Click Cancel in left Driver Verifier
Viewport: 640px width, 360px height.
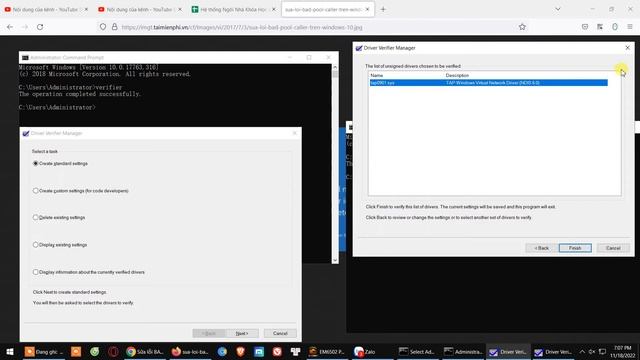click(280, 333)
